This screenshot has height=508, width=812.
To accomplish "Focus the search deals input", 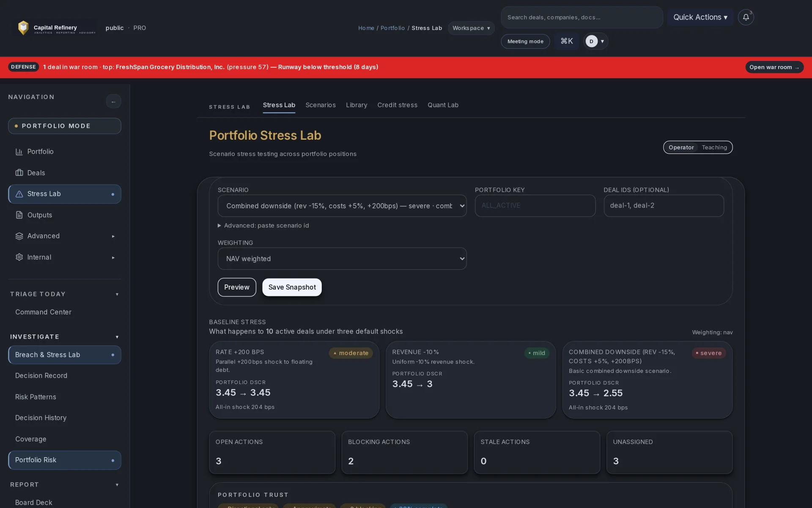I will coord(582,17).
